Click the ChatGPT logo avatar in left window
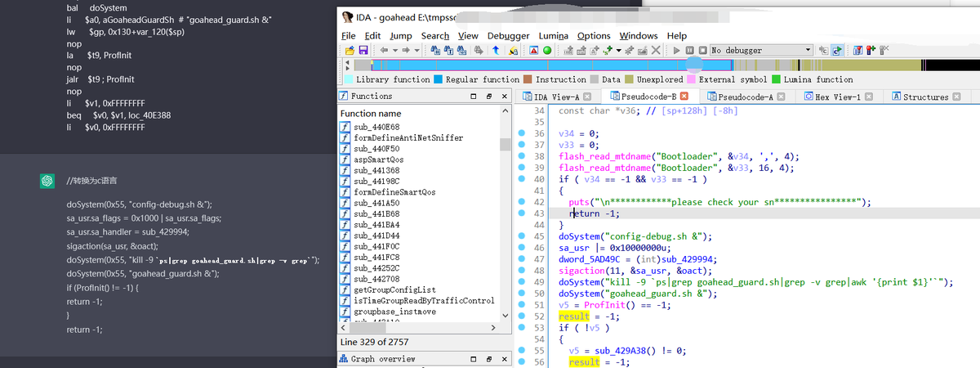The image size is (980, 368). tap(47, 181)
